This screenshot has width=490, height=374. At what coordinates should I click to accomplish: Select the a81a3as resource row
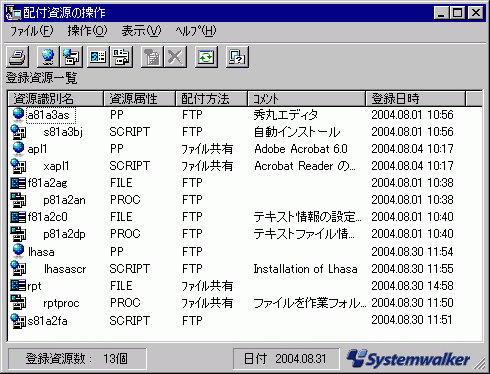[245, 115]
